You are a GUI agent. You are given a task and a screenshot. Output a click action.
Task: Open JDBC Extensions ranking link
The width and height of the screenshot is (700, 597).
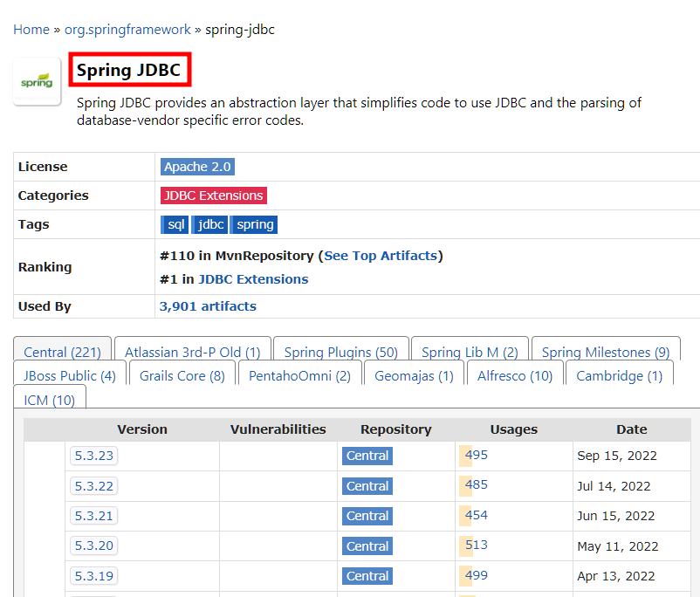pos(253,279)
